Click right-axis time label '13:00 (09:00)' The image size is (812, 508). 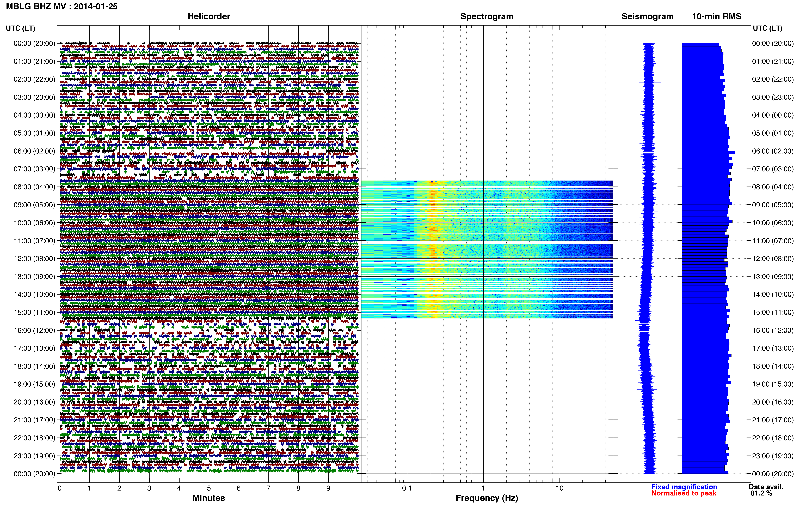point(773,277)
